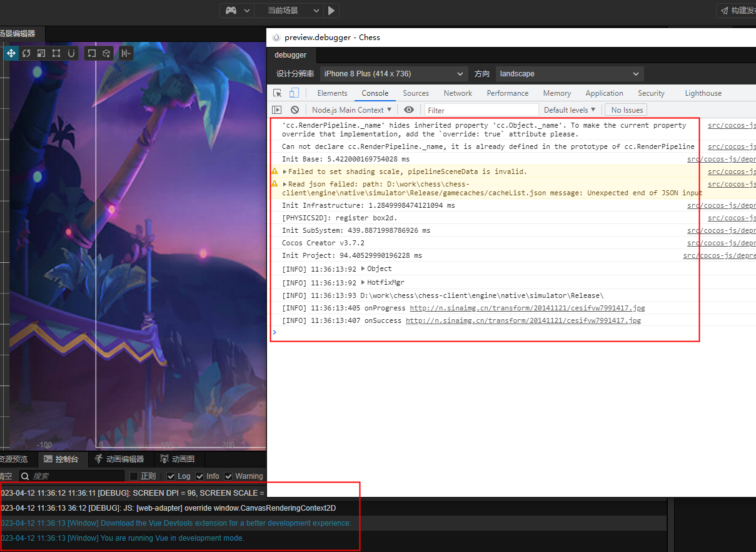
Task: Click the 'Init SubSystem: 439.88' log text
Action: (x=356, y=230)
